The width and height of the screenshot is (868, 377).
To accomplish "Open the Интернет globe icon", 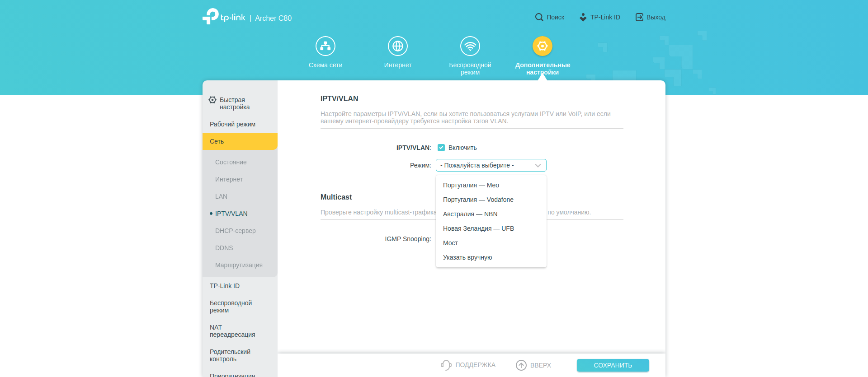I will 397,46.
